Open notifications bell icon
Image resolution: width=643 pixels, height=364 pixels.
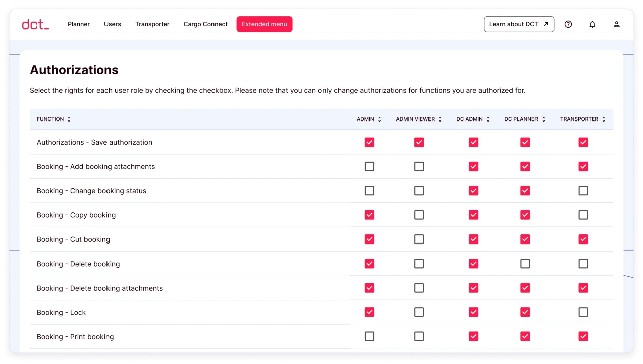(592, 24)
